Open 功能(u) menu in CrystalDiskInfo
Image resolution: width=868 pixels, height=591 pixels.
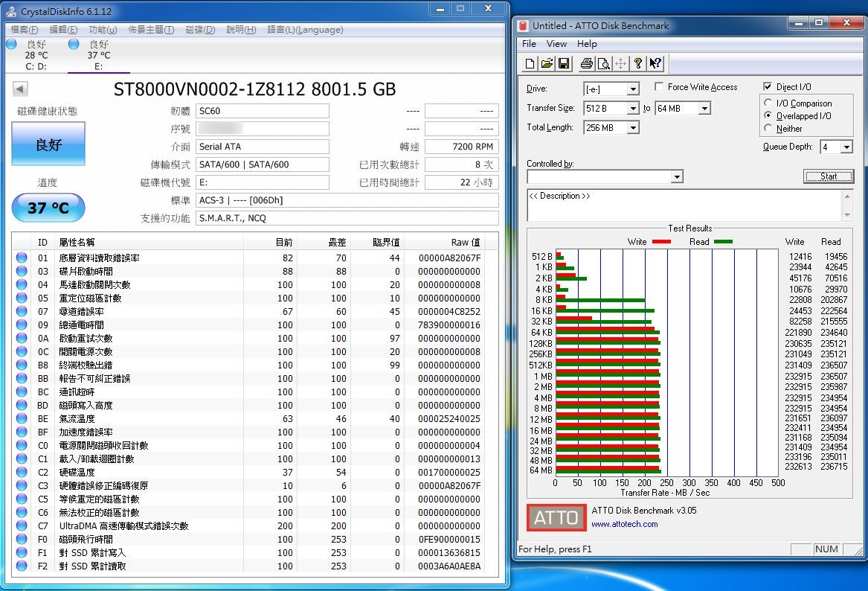[103, 30]
